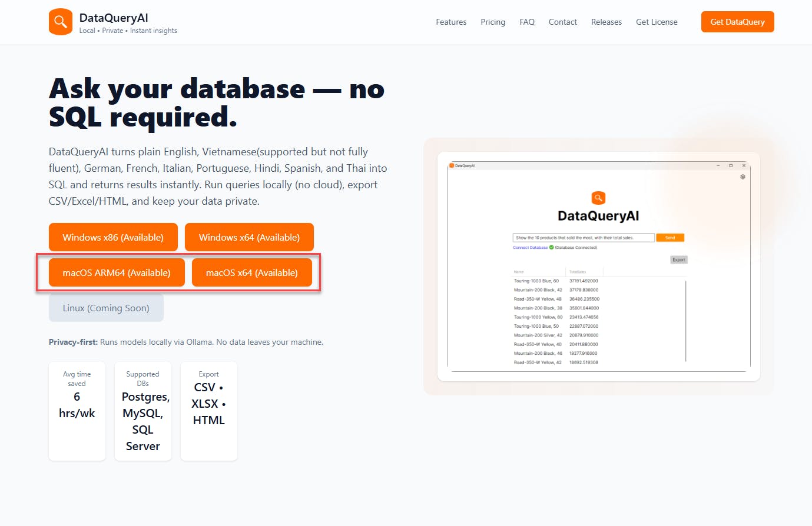812x526 pixels.
Task: Click the "Avg time saved" stat card
Action: pyautogui.click(x=77, y=411)
